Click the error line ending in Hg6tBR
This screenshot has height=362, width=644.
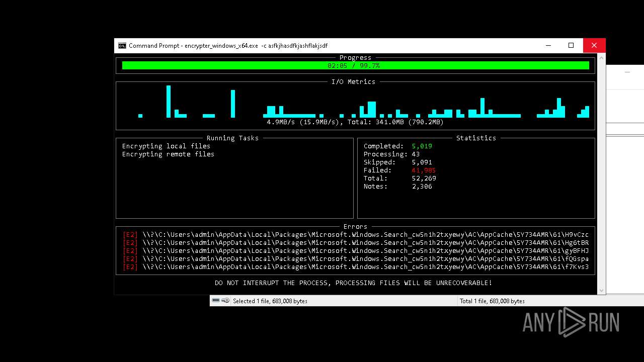[x=356, y=243]
